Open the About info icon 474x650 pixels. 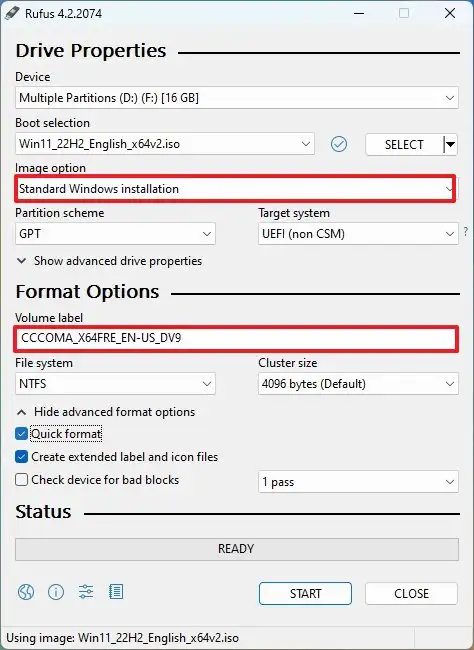(56, 592)
